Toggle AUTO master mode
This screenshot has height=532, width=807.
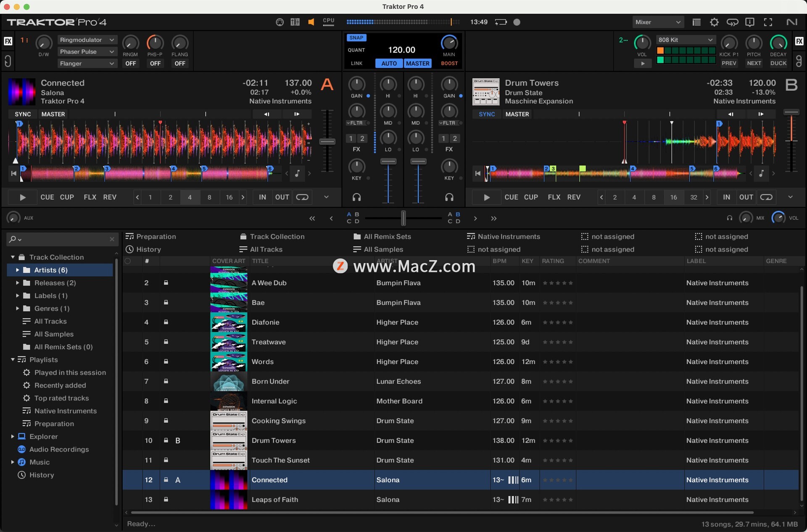[x=389, y=63]
